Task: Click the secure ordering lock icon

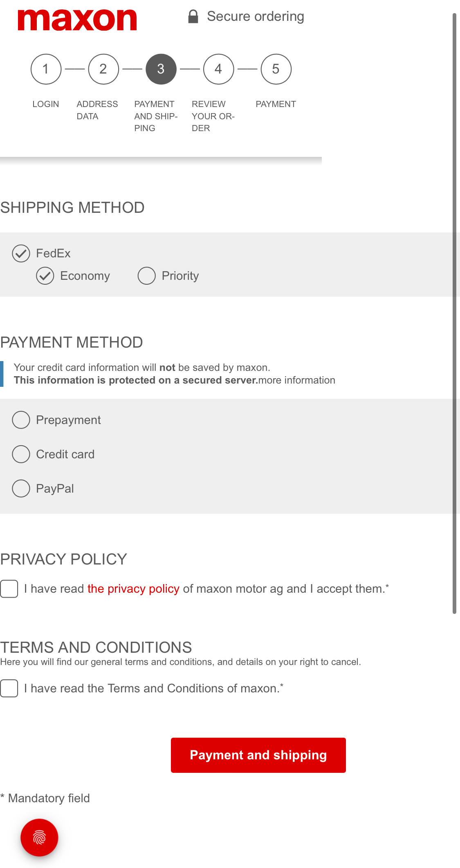Action: coord(193,16)
